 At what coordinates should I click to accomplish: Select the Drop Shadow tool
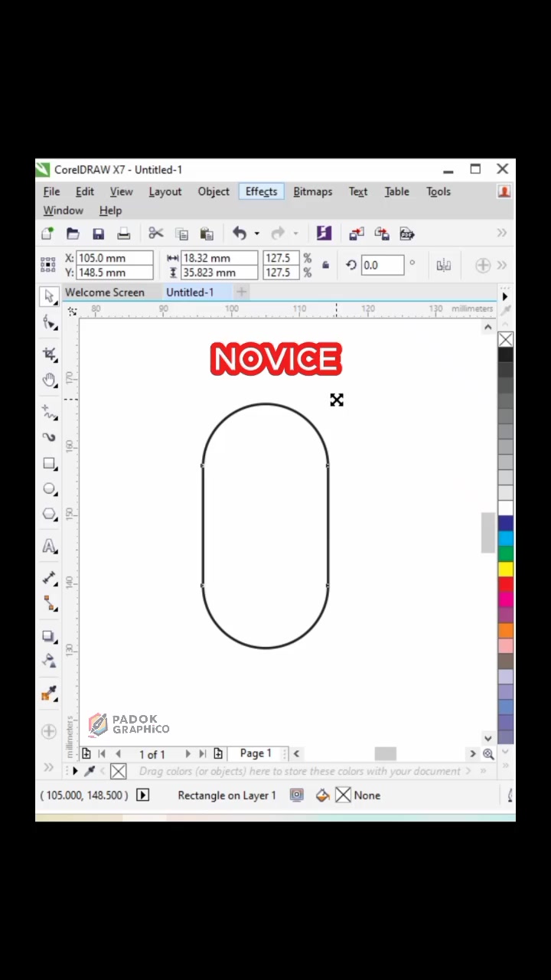[50, 636]
